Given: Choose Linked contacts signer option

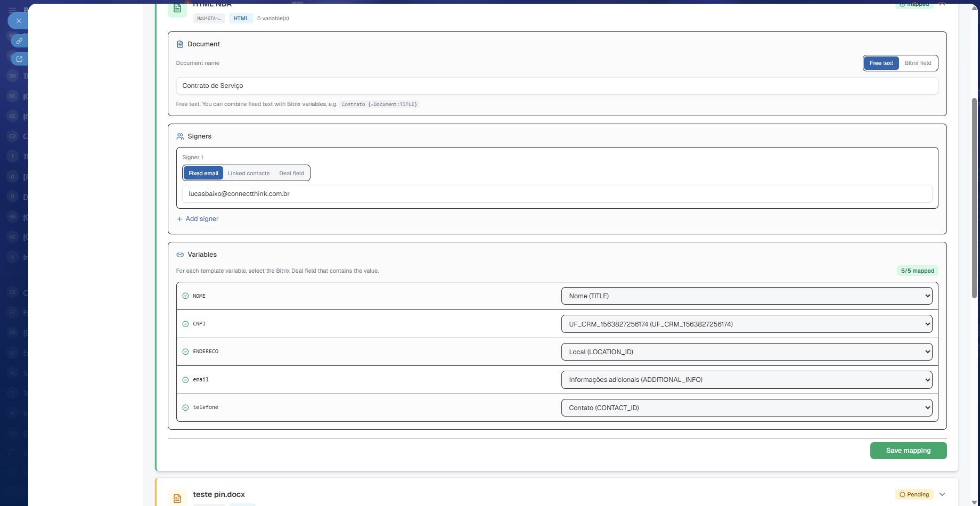Looking at the screenshot, I should tap(249, 173).
